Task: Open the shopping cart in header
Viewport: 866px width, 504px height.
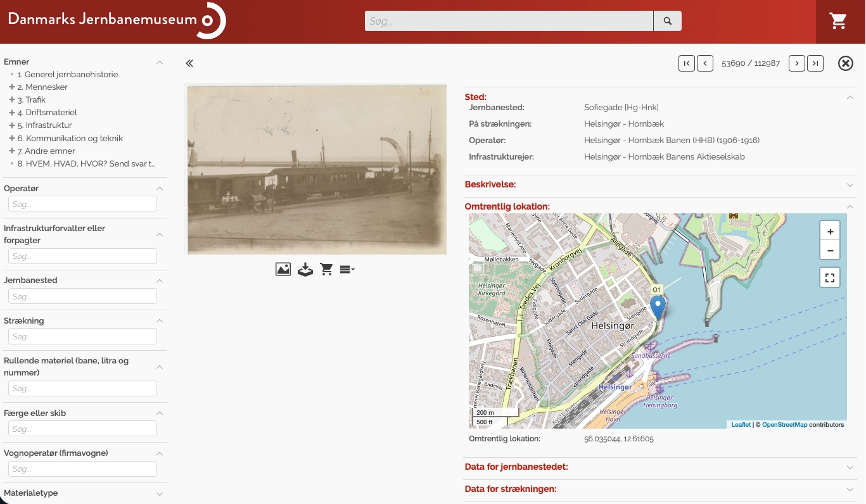Action: tap(838, 21)
